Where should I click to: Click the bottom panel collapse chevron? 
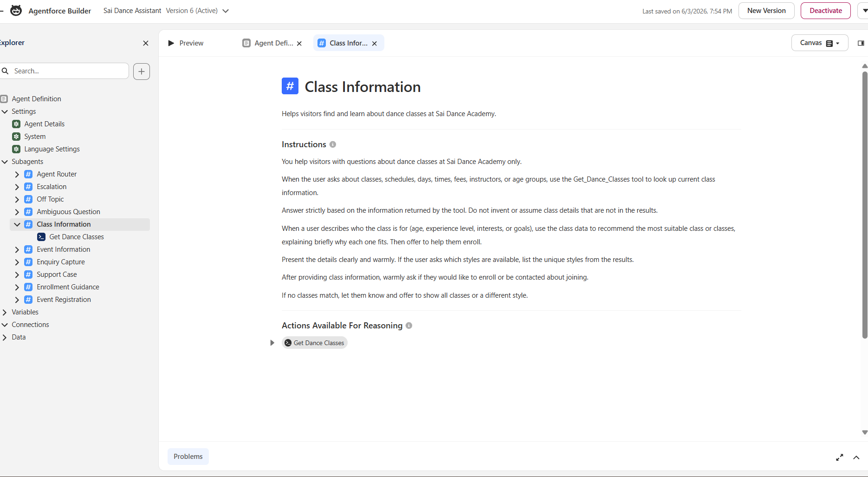[x=856, y=457]
